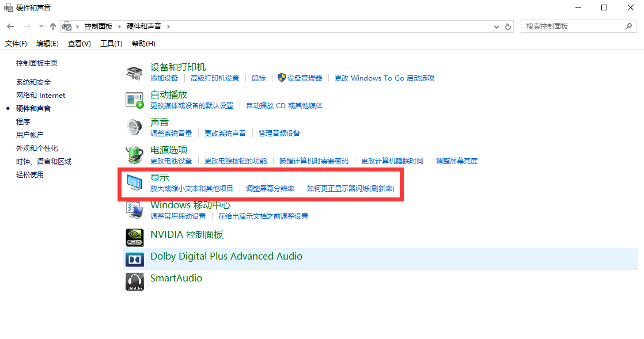
Task: Open 外观和个性化 in the sidebar
Action: [37, 148]
